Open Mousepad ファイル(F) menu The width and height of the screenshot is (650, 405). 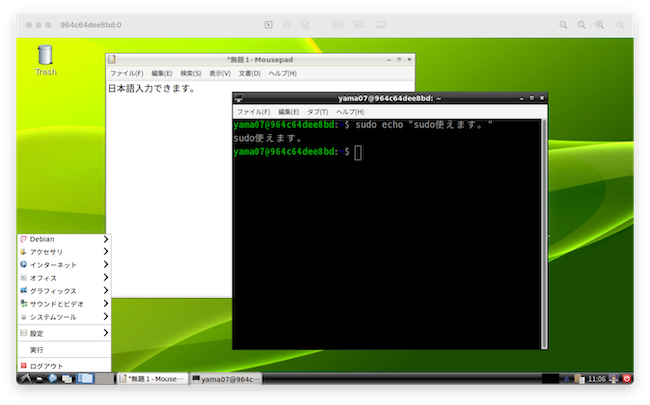tap(127, 73)
